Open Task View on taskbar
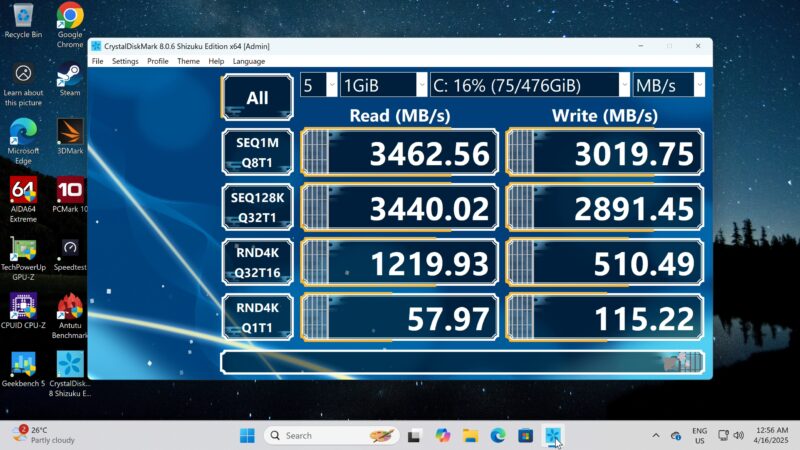This screenshot has width=800, height=450. (414, 436)
